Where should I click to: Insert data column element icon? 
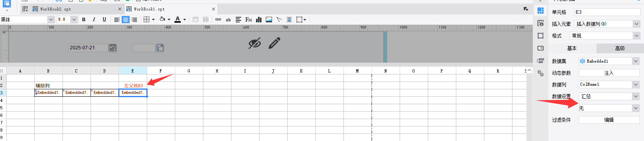pos(218,20)
